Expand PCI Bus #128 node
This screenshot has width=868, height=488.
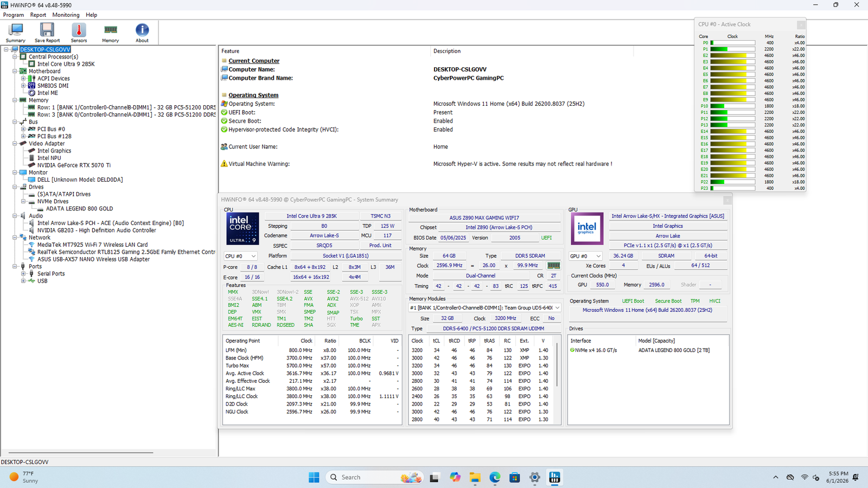coord(23,136)
